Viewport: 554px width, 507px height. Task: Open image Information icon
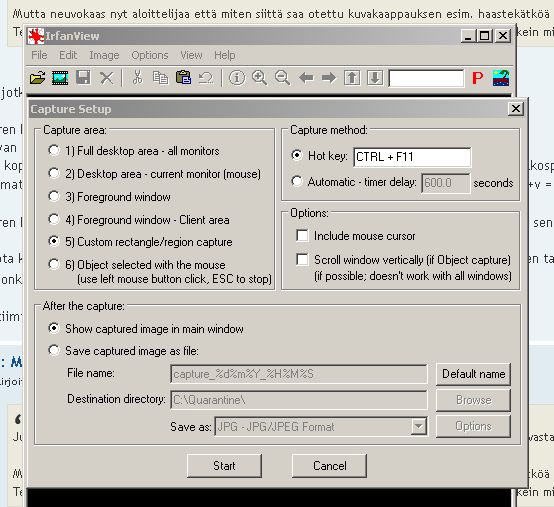point(237,77)
